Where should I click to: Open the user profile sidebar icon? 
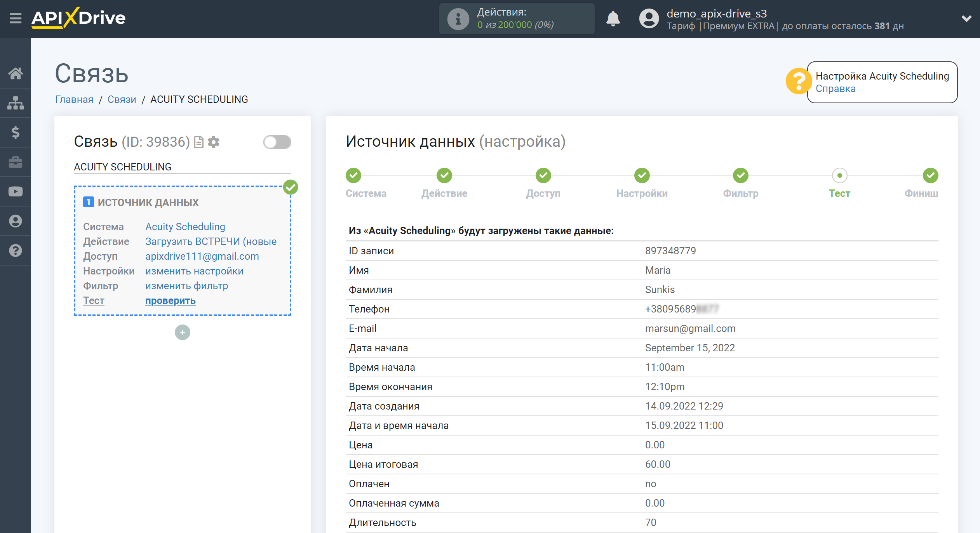point(16,221)
